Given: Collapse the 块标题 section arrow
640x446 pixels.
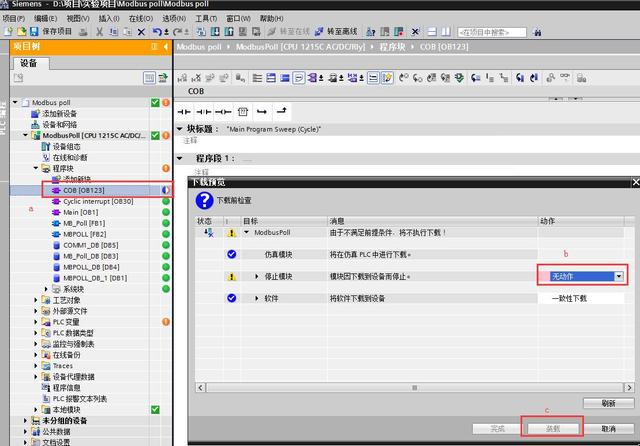Looking at the screenshot, I should tap(180, 129).
